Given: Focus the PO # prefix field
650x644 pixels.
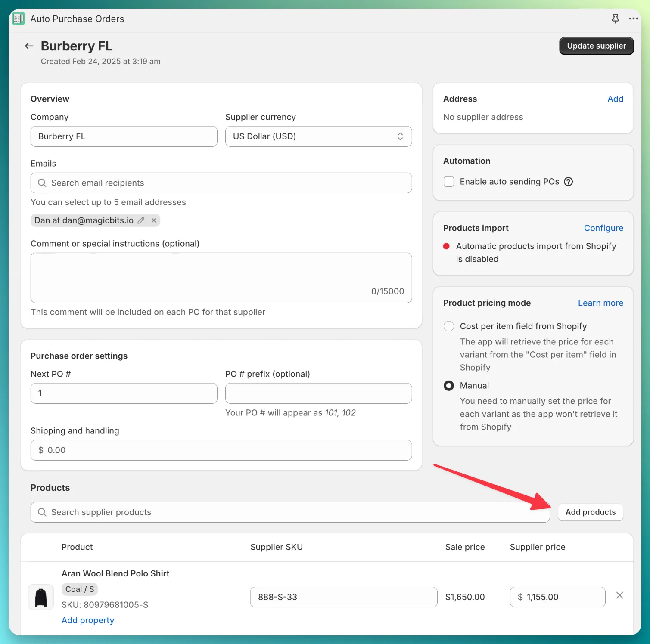Looking at the screenshot, I should click(318, 393).
